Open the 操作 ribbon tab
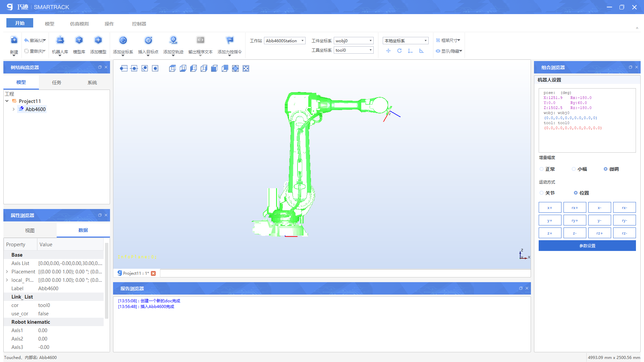644x362 pixels. (109, 24)
